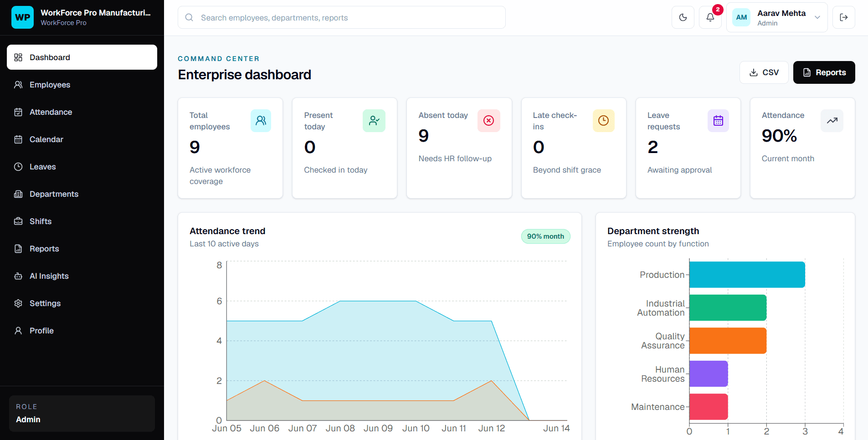This screenshot has height=440, width=868.
Task: Click the Calendar icon in sidebar
Action: pos(18,139)
